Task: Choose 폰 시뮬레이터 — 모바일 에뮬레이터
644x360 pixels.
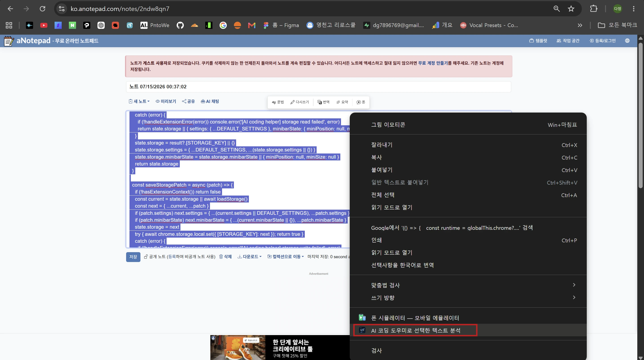Action: pyautogui.click(x=468, y=318)
